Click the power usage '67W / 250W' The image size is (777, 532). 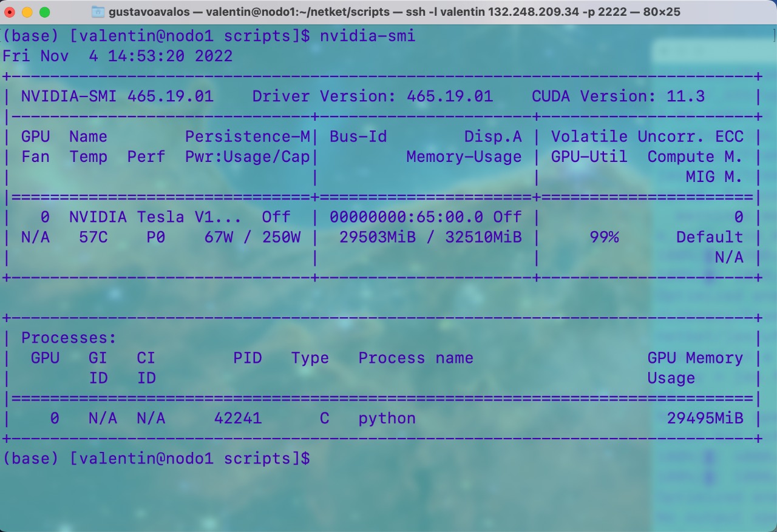coord(253,237)
